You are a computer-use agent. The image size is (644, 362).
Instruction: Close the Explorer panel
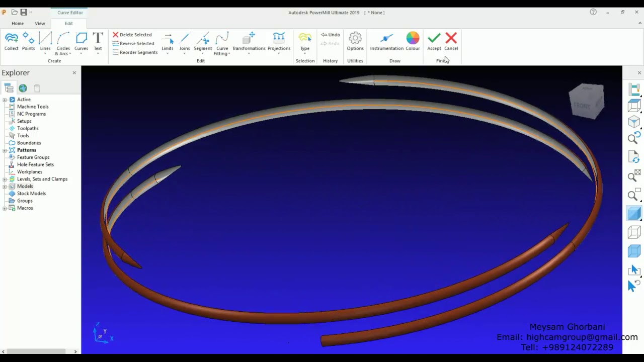click(74, 73)
